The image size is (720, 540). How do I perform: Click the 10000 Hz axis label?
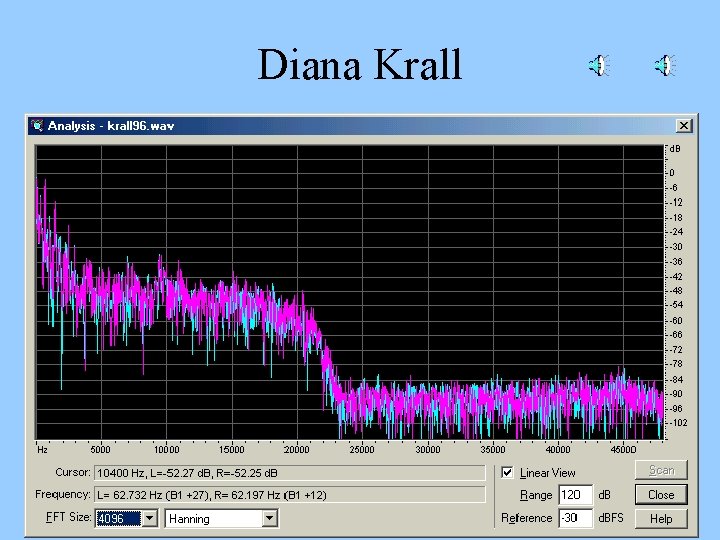166,450
